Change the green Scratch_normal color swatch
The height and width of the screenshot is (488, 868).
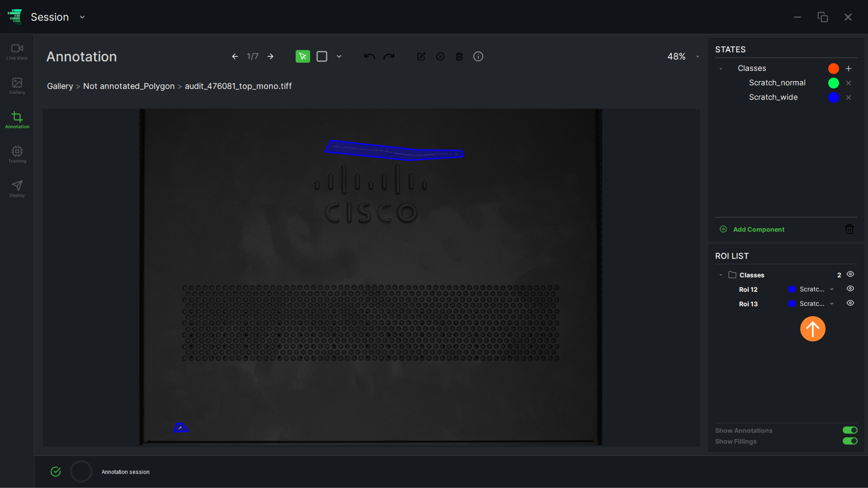coord(833,83)
